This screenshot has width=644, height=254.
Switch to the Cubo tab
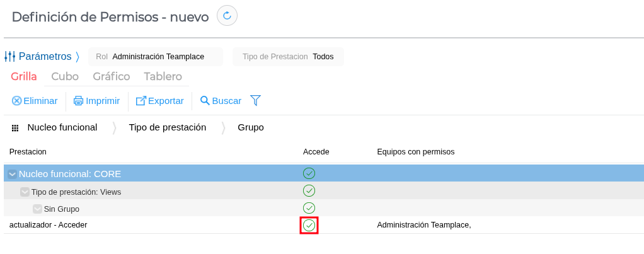(65, 77)
